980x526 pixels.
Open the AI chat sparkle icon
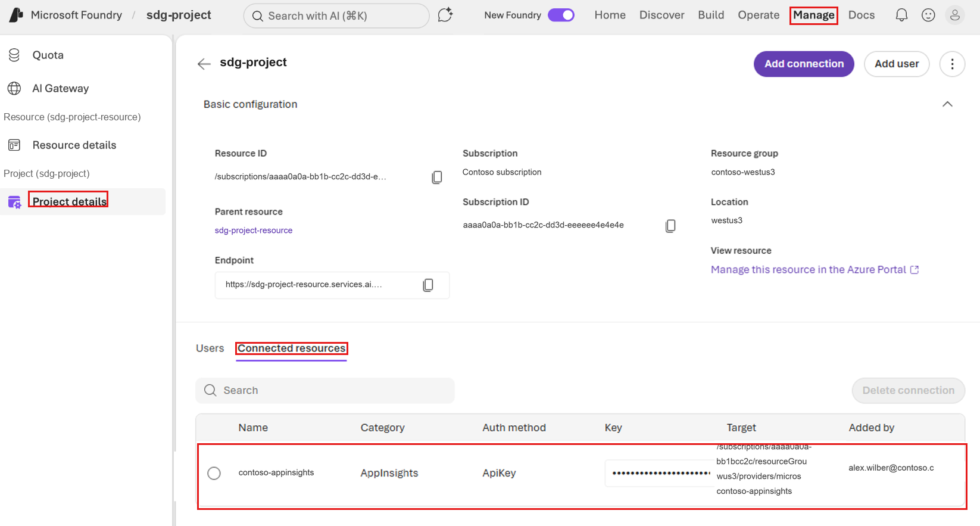[x=445, y=15]
